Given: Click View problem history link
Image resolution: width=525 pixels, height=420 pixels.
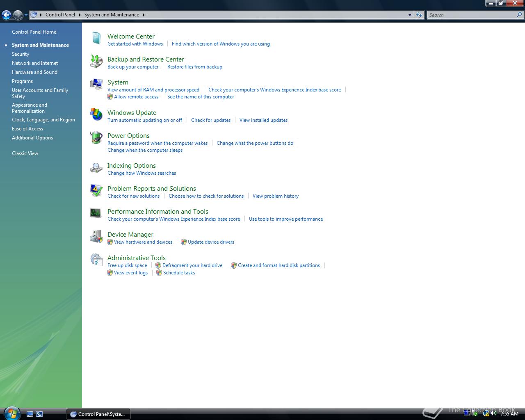Looking at the screenshot, I should pos(276,196).
